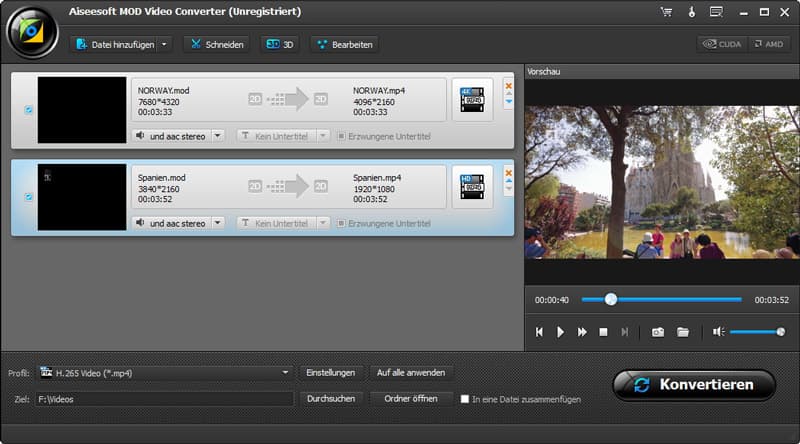This screenshot has width=800, height=444.
Task: Click the Aiseesoft round logo
Action: (32, 32)
